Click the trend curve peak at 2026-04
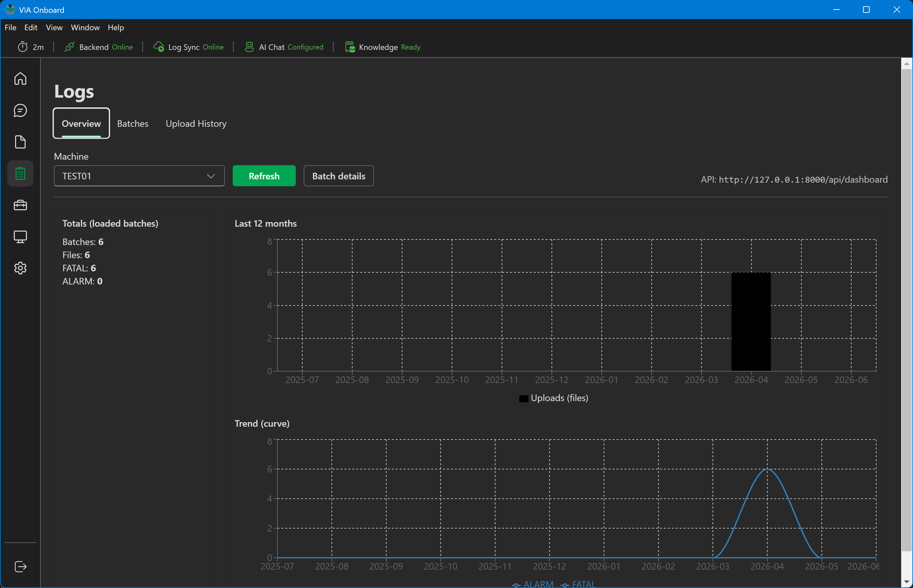Image resolution: width=913 pixels, height=588 pixels. pos(767,469)
